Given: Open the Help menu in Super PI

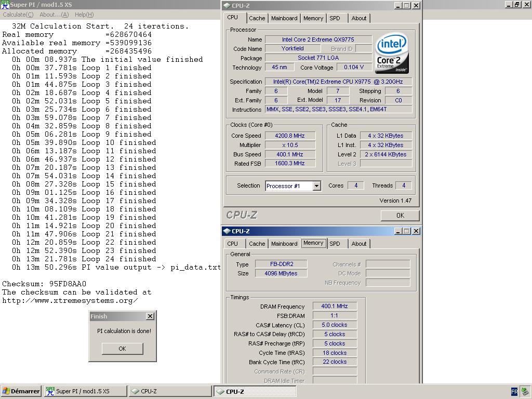Looking at the screenshot, I should [x=84, y=15].
